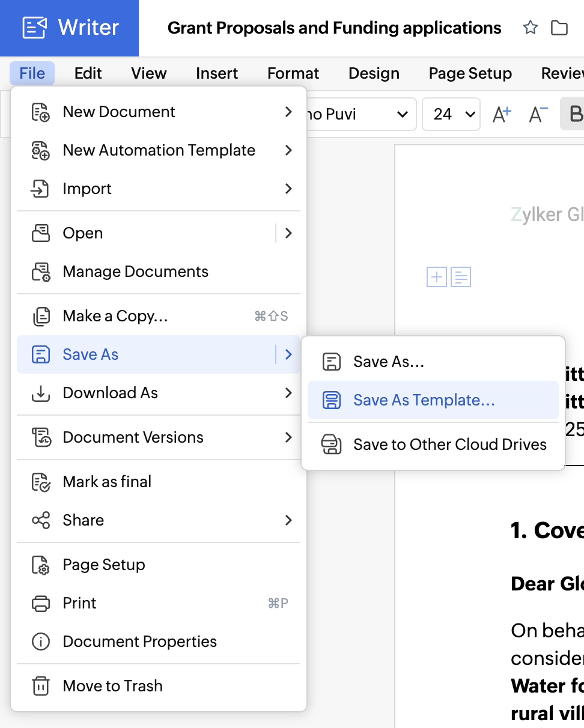
Task: Star the document as favorite
Action: (x=530, y=28)
